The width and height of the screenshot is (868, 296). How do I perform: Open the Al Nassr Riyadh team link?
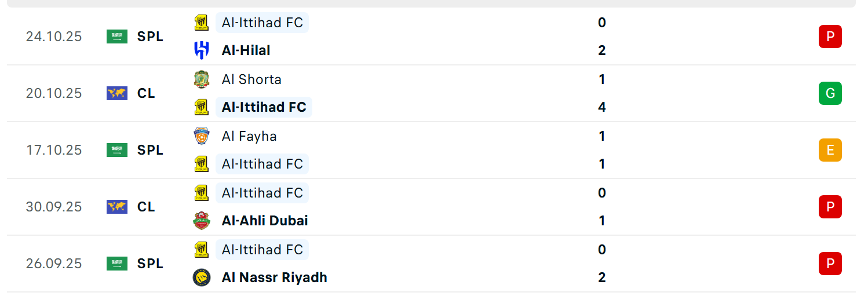click(274, 277)
